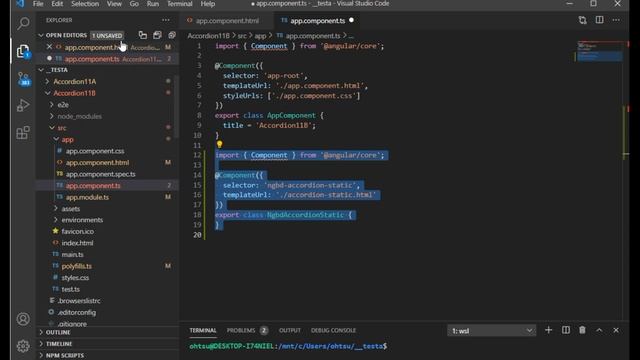
Task: Open the Extensions view icon
Action: (x=23, y=132)
